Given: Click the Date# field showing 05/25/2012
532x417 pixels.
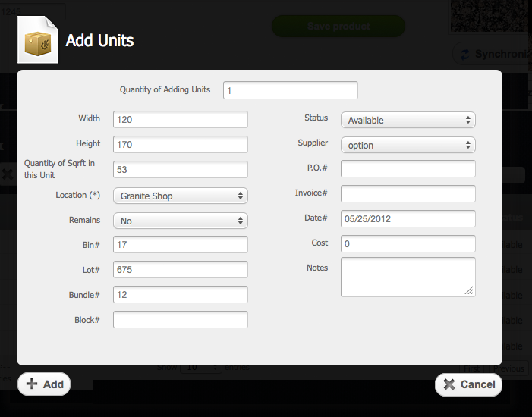Looking at the screenshot, I should pyautogui.click(x=408, y=218).
